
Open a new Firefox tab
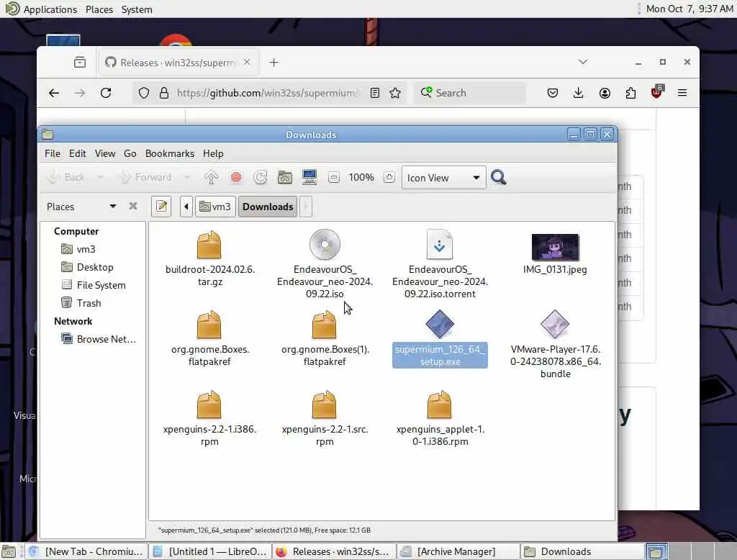[274, 63]
